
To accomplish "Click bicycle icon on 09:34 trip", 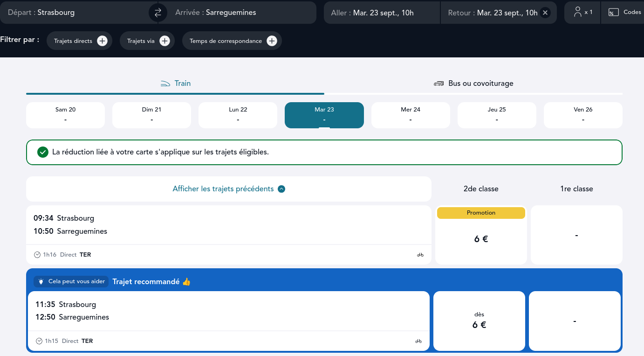I will click(420, 255).
